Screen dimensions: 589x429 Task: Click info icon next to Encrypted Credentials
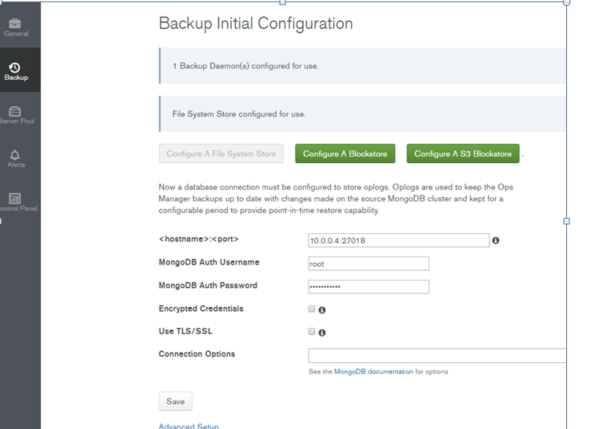pyautogui.click(x=322, y=310)
